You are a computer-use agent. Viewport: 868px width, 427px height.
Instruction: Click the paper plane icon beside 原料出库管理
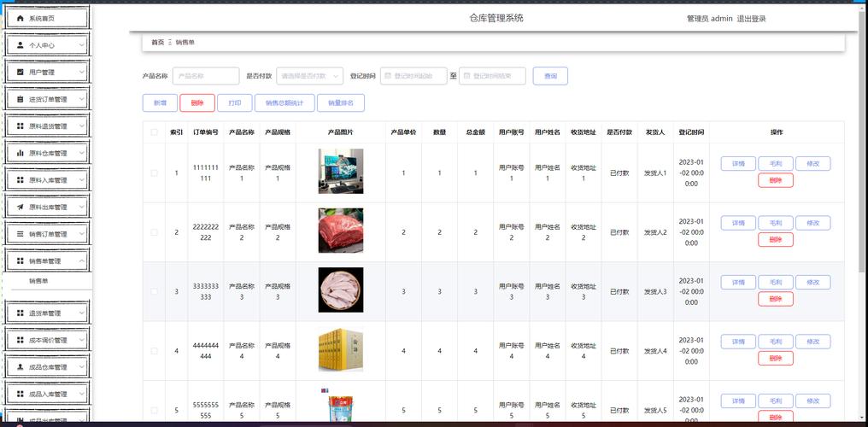21,207
